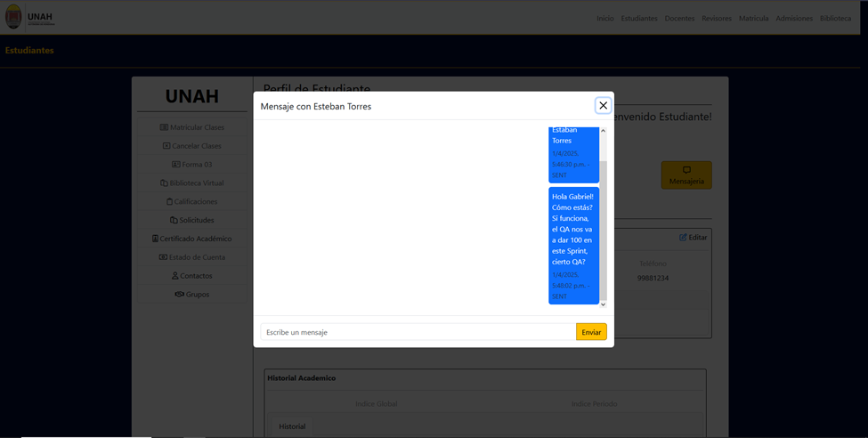Viewport: 868px width, 438px height.
Task: Click the Estado de Cuenta sidebar icon
Action: [x=163, y=257]
